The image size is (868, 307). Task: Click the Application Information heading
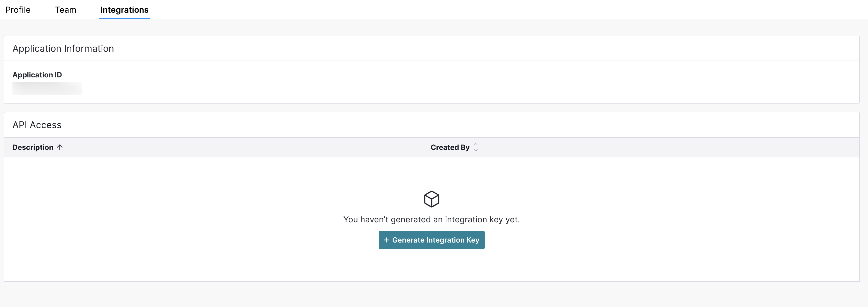(63, 49)
